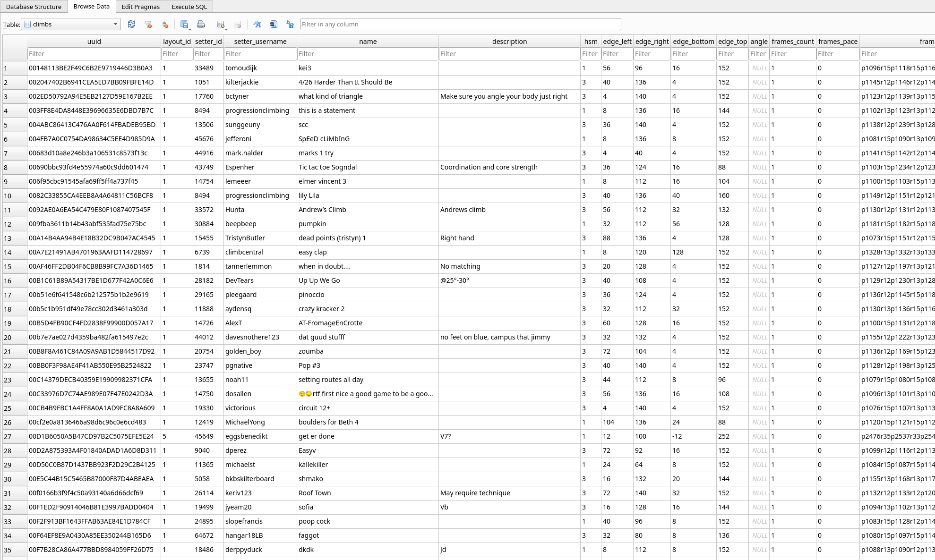The width and height of the screenshot is (935, 560).
Task: Sort records by the uuid column header
Action: (x=94, y=41)
